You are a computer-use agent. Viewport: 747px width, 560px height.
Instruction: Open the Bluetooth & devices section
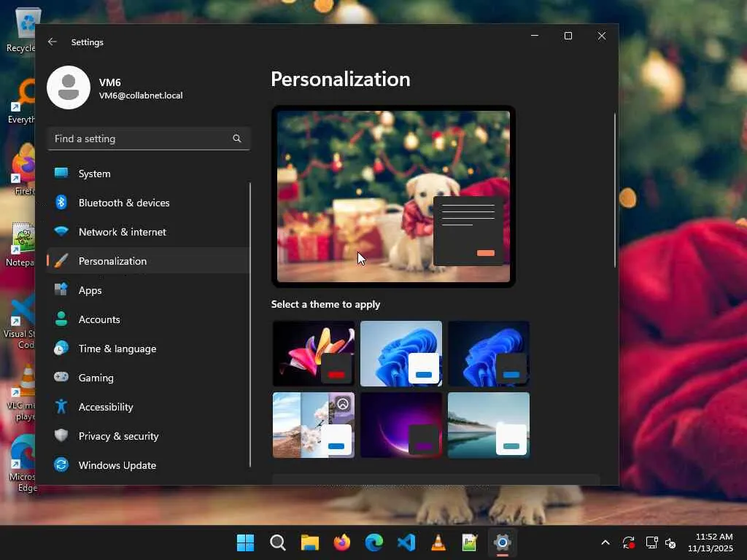click(x=124, y=203)
